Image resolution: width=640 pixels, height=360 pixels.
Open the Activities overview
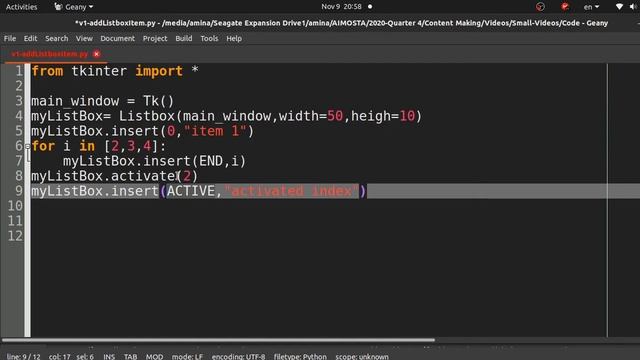point(21,7)
